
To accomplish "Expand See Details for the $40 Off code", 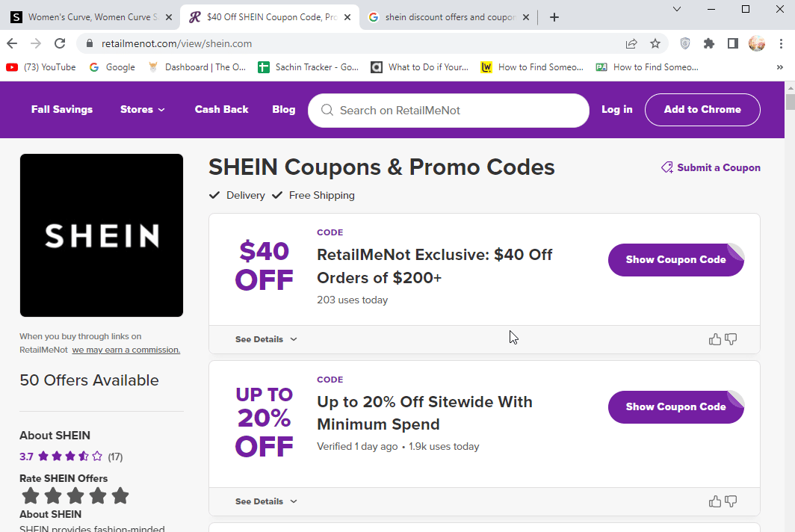I will click(x=265, y=338).
